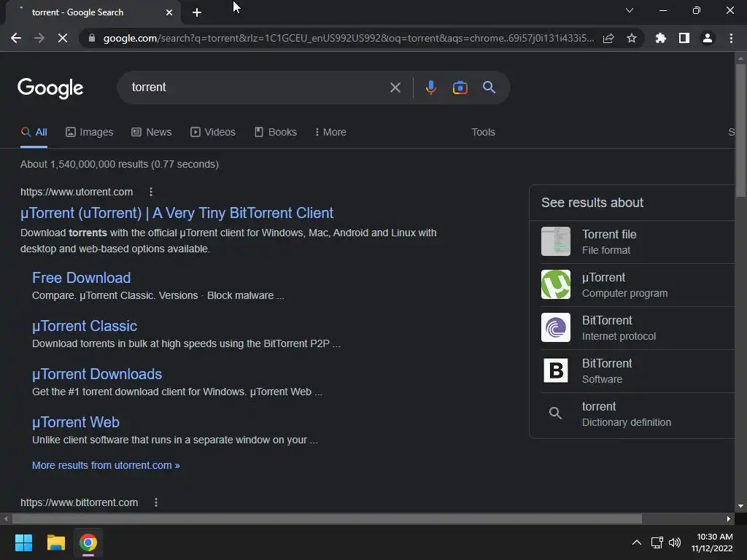Open the Extensions puzzle icon
This screenshot has height=560, width=747.
click(661, 38)
